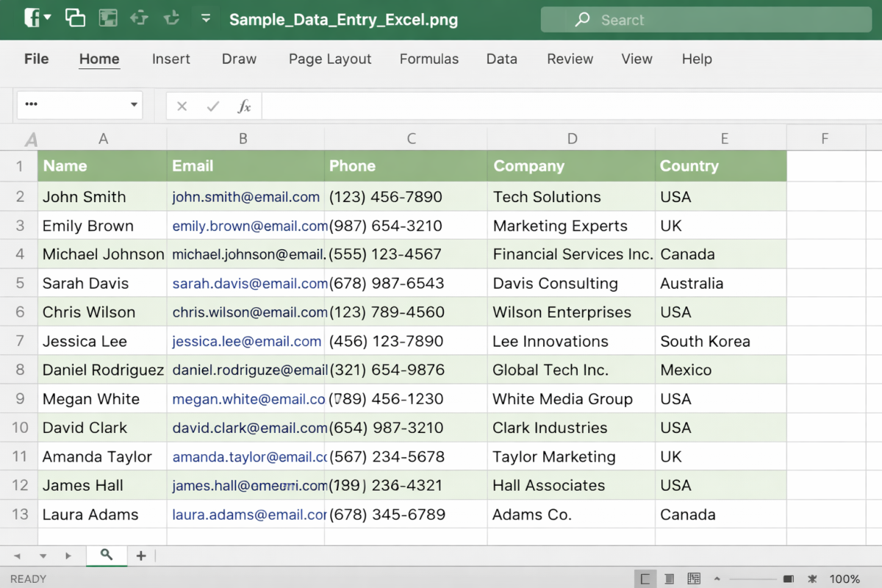Switch to Page Layout view in status bar
The image size is (882, 588).
(669, 578)
